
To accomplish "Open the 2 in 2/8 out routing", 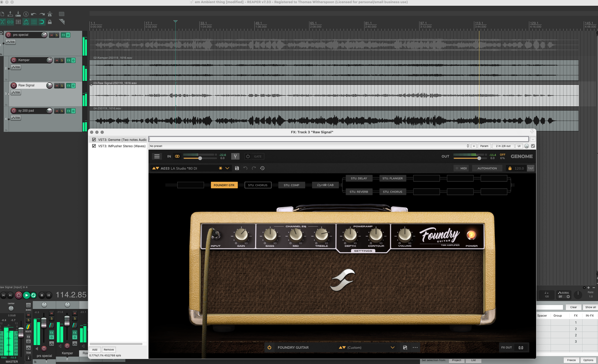I will 503,146.
